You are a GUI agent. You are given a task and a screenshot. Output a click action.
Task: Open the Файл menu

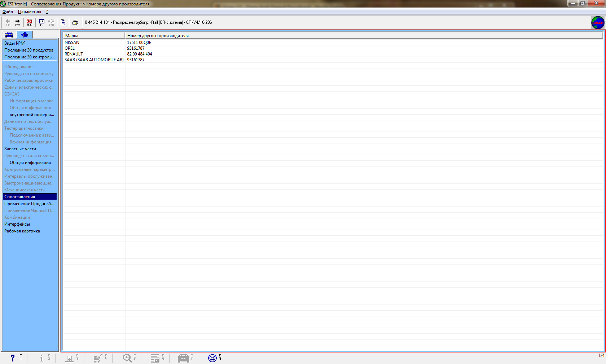click(8, 12)
